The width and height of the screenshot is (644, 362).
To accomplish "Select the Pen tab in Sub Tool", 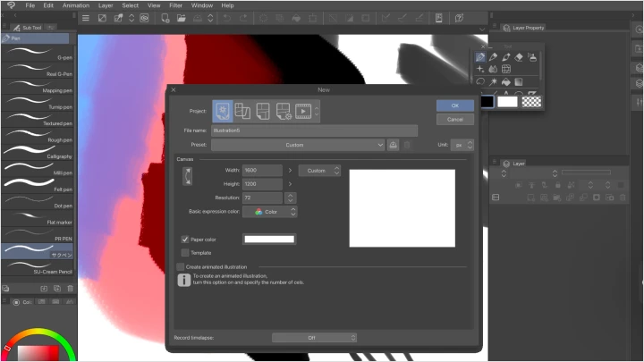I will point(35,38).
